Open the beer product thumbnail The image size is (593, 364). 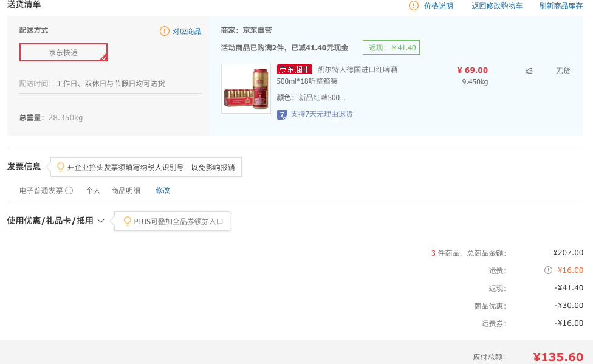tap(246, 89)
